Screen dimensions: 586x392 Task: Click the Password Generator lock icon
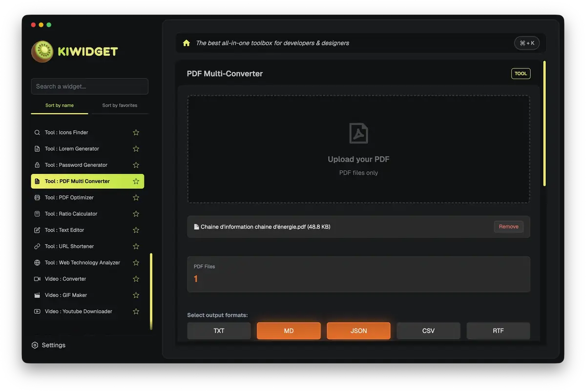pyautogui.click(x=37, y=165)
